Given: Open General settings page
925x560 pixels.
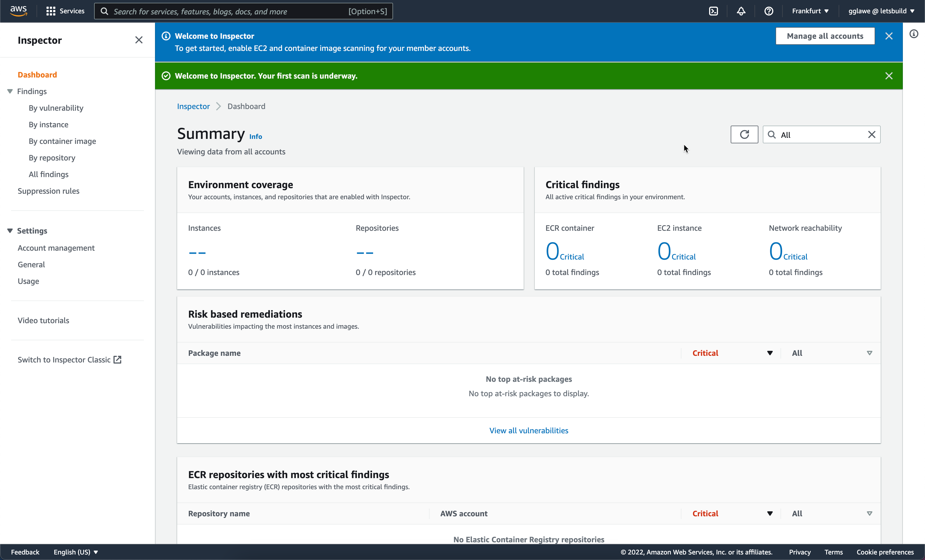Looking at the screenshot, I should coord(31,264).
